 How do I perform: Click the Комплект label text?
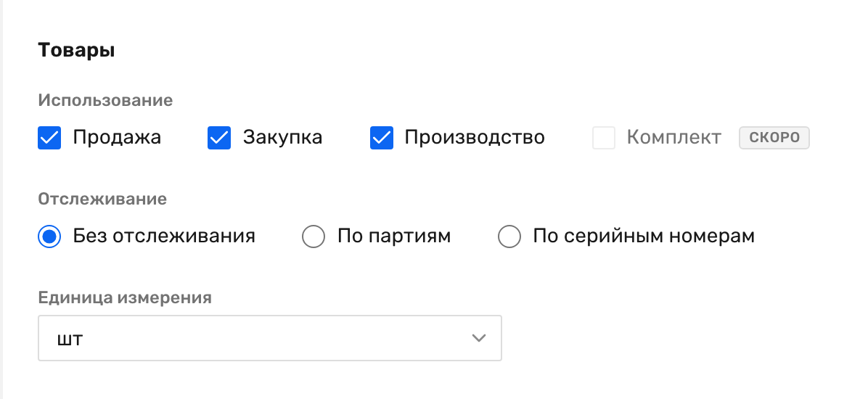pyautogui.click(x=673, y=137)
